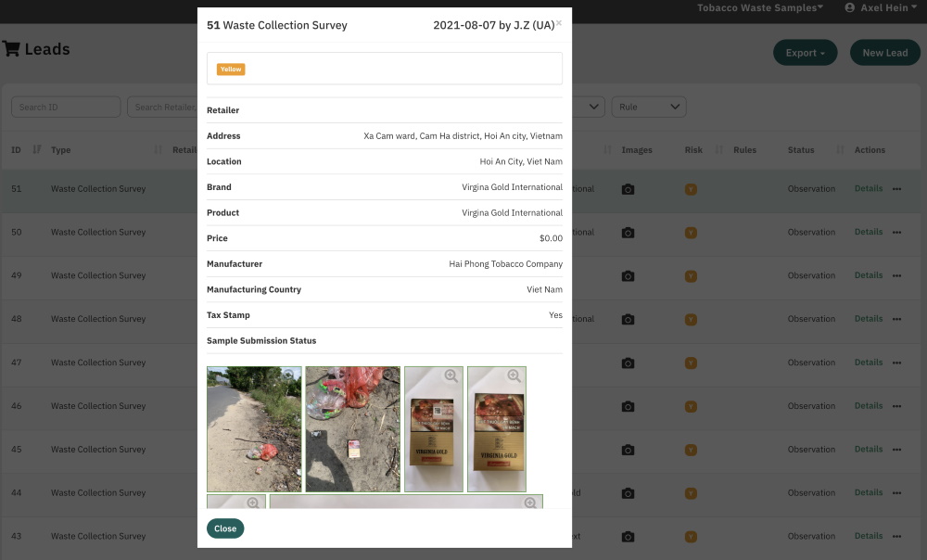Zoom into the fourth Virginia Gold pack photo
The width and height of the screenshot is (927, 560).
click(514, 375)
